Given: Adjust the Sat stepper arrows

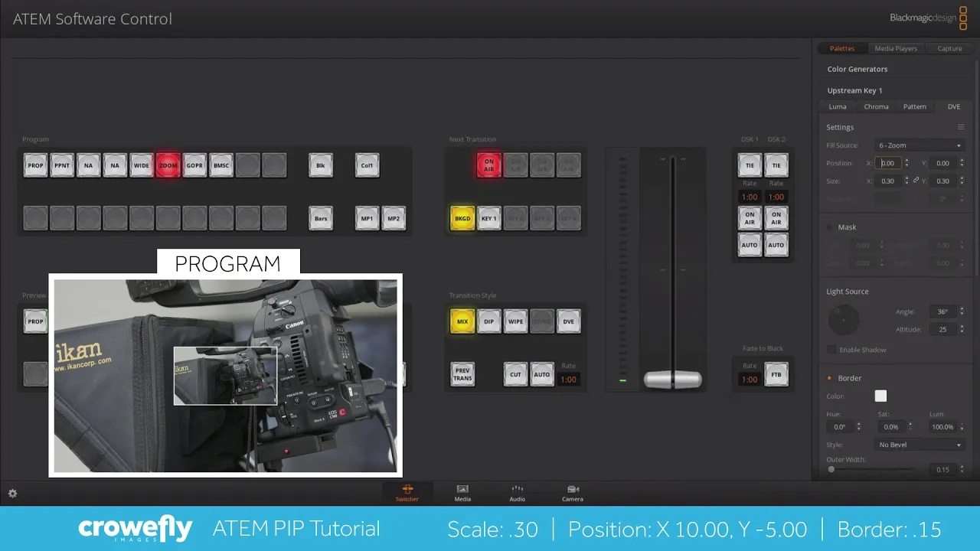Looking at the screenshot, I should click(x=911, y=427).
